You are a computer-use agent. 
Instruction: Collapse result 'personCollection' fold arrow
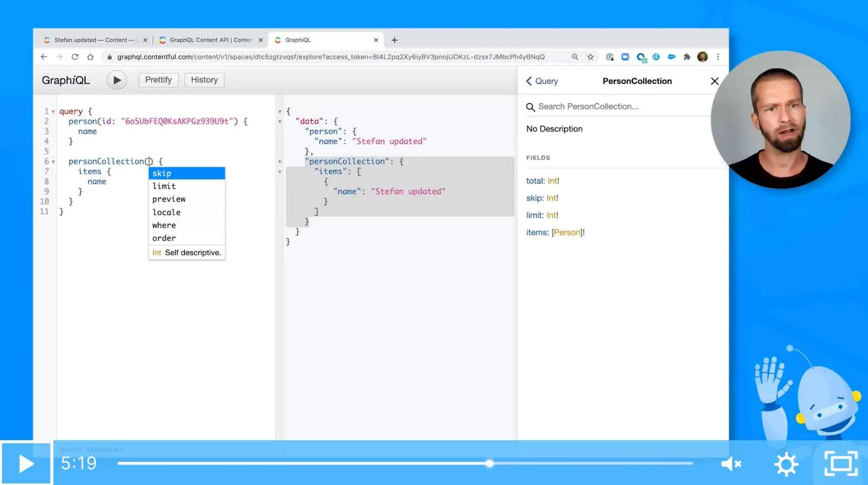click(x=280, y=162)
